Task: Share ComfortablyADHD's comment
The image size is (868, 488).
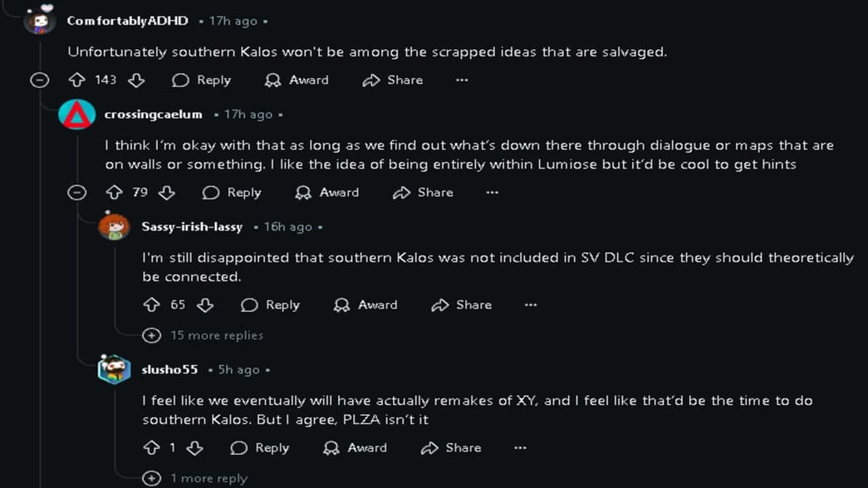Action: [393, 80]
